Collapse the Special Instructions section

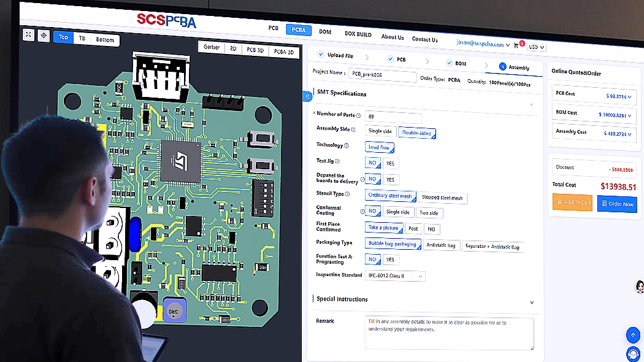(x=532, y=302)
